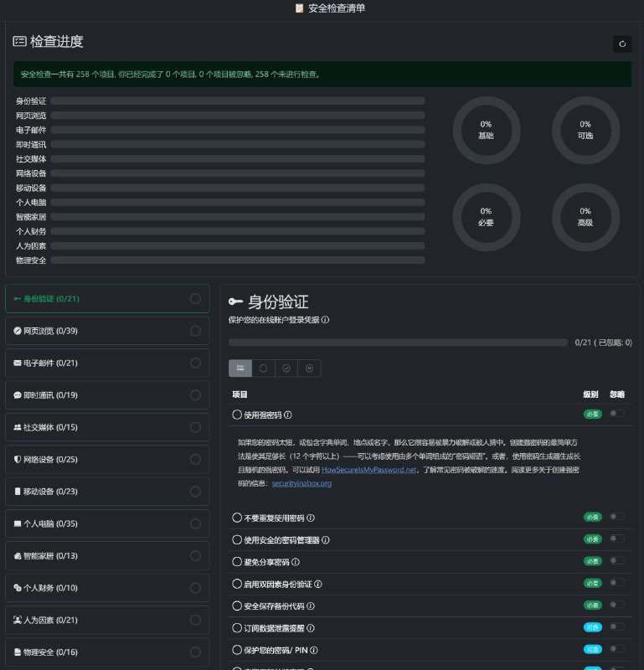Click the completed items filter icon

[286, 368]
